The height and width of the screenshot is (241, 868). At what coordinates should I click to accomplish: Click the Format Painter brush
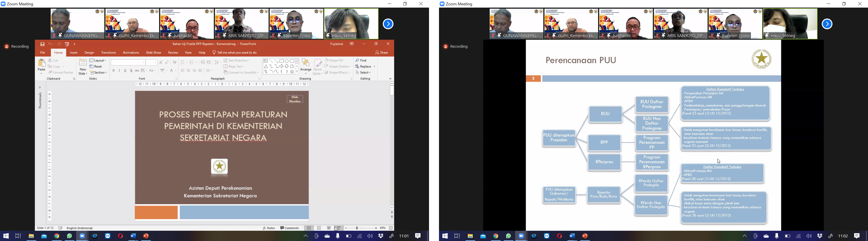pyautogui.click(x=61, y=73)
